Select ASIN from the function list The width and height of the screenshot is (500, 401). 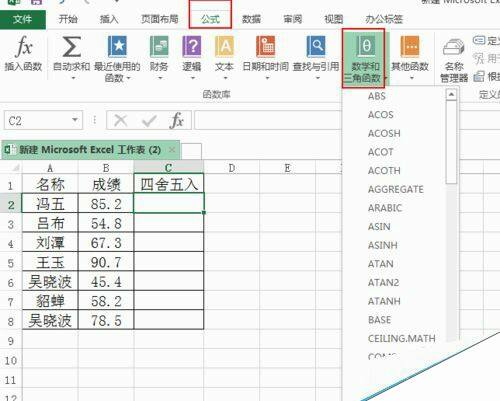tap(379, 227)
